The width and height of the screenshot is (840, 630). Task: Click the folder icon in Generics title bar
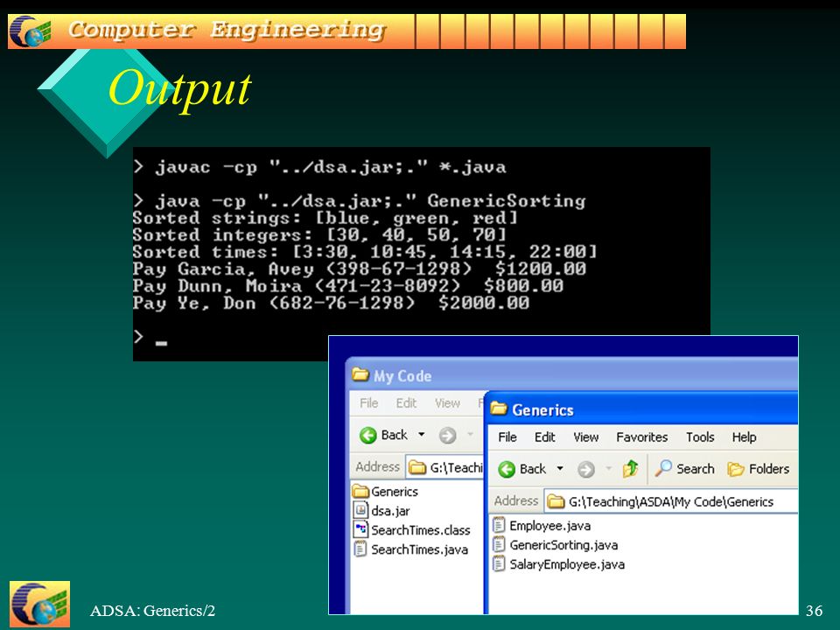(x=499, y=409)
